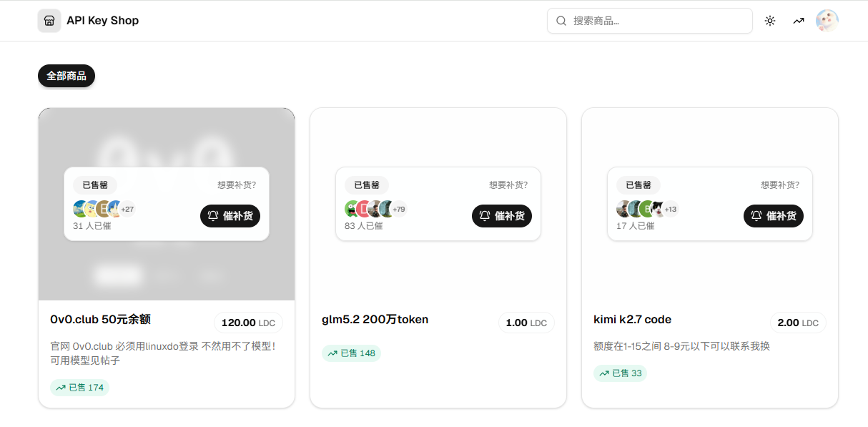The width and height of the screenshot is (868, 427).
Task: Click the 已售 33 sales badge
Action: point(620,373)
